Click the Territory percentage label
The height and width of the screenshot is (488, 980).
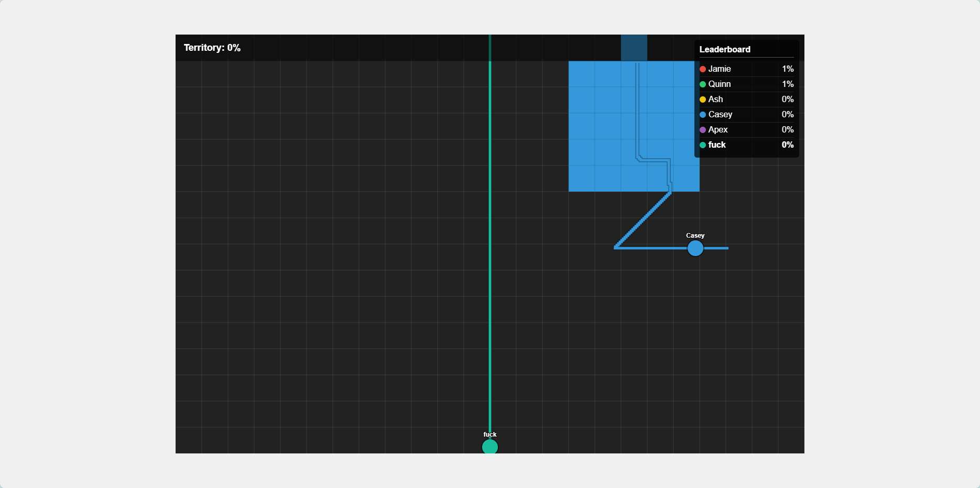coord(212,48)
